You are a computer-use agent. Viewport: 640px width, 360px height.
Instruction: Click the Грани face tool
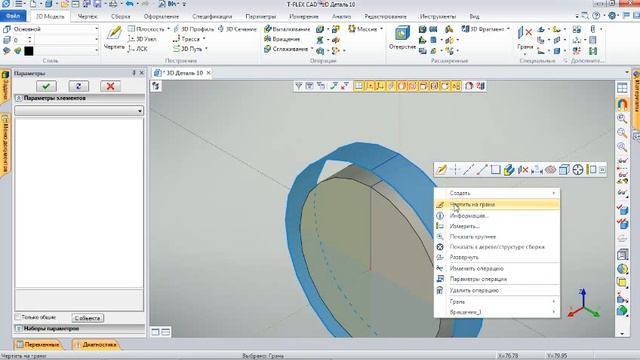[525, 38]
